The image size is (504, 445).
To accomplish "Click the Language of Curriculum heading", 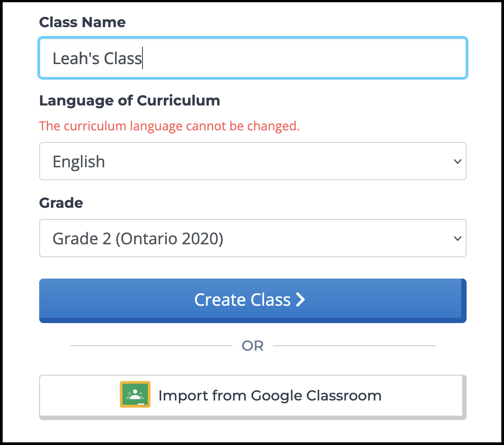I will coord(130,101).
